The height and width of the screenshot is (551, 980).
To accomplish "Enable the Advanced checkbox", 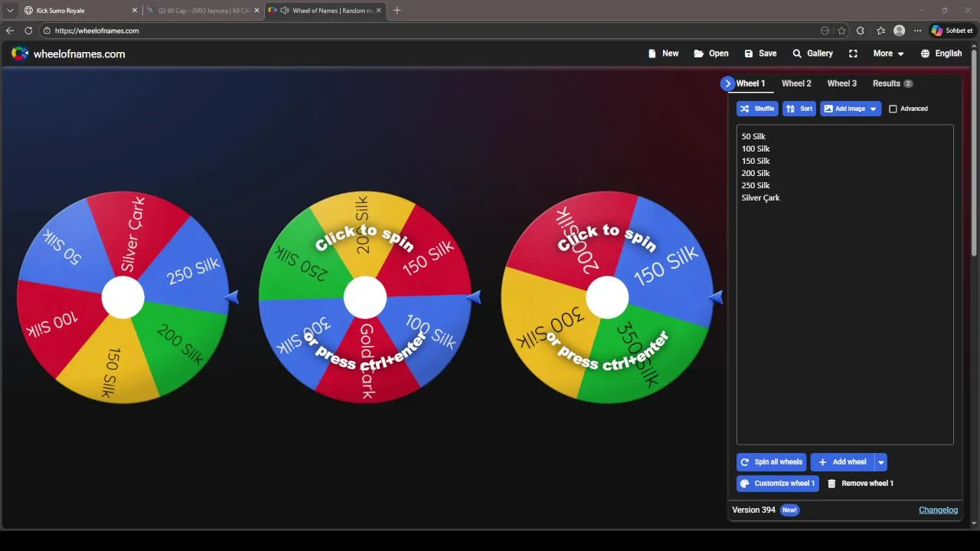I will click(893, 109).
